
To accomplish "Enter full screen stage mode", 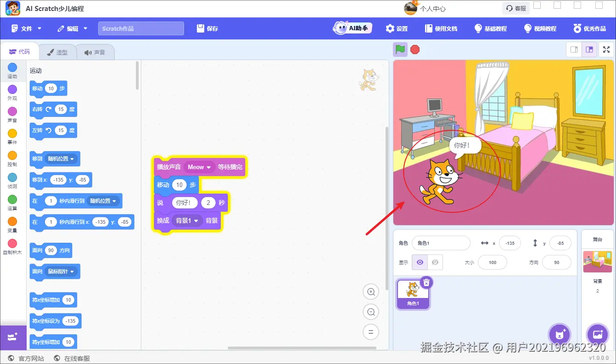I will (606, 50).
